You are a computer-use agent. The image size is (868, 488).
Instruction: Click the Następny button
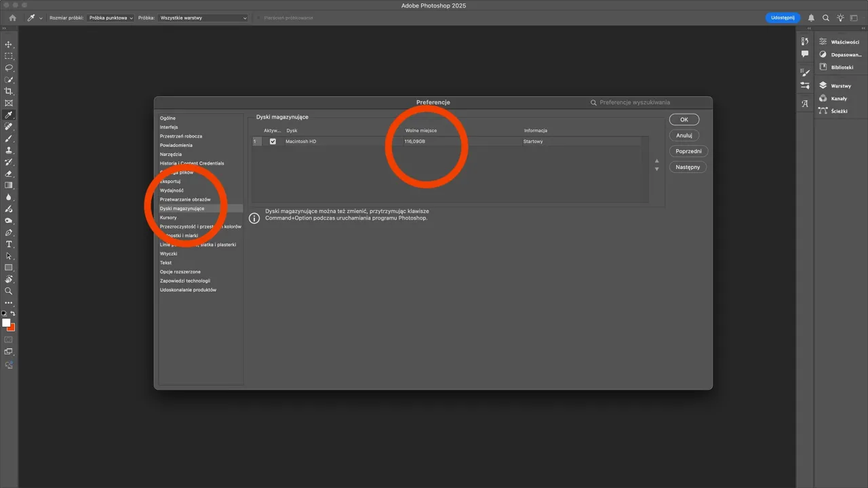(688, 167)
